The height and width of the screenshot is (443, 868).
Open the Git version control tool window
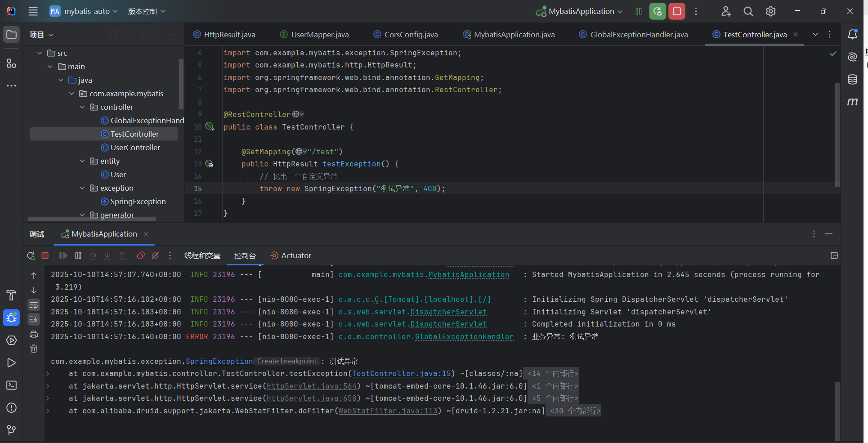tap(11, 430)
